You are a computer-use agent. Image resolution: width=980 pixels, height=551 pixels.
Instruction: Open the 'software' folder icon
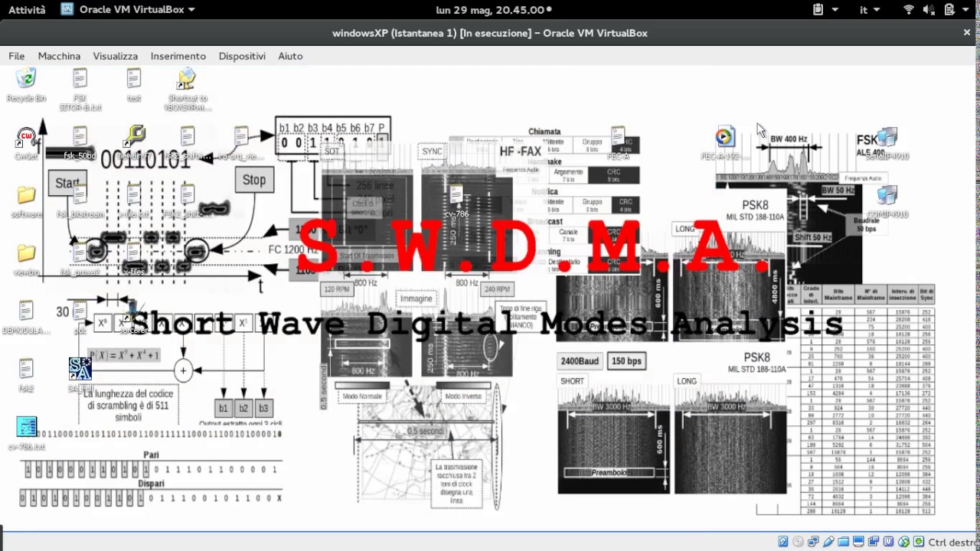[26, 195]
